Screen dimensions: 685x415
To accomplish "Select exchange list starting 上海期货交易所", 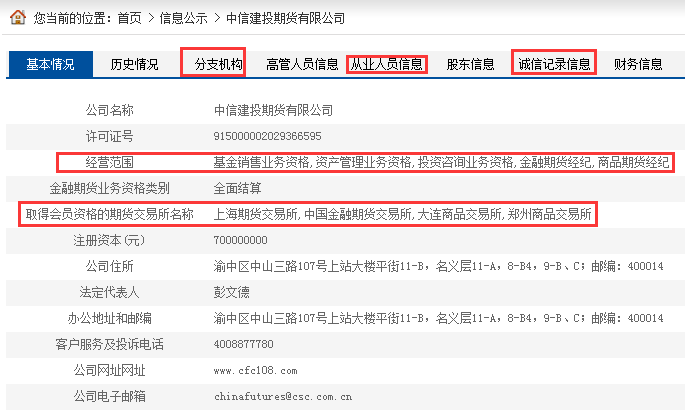I will tap(402, 214).
